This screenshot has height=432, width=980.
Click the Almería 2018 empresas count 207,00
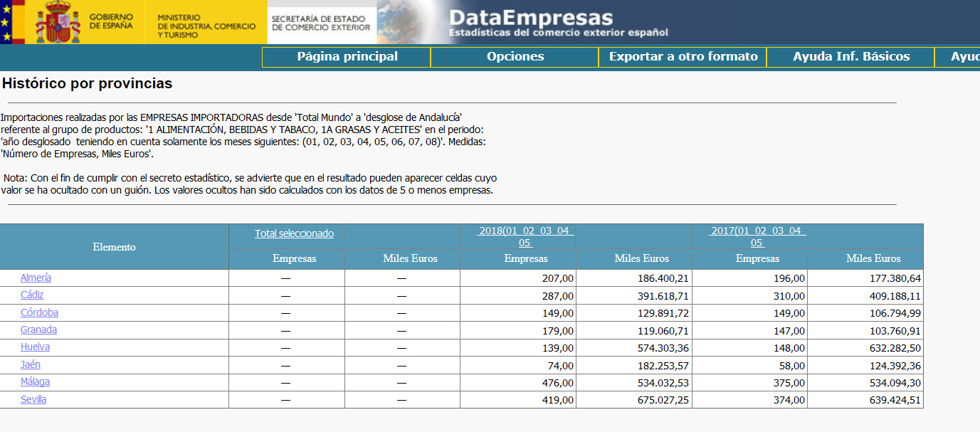click(x=558, y=278)
